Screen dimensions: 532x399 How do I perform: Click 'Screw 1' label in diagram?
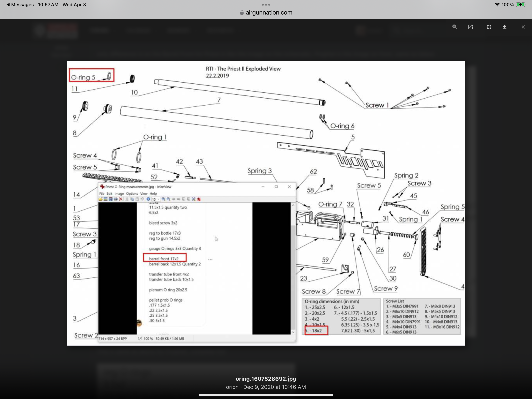pyautogui.click(x=377, y=105)
